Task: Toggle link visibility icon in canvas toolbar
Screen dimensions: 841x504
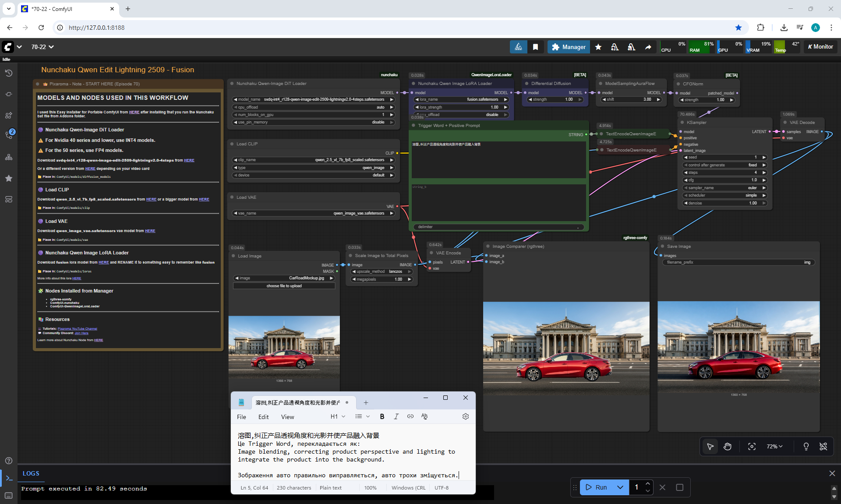Action: [x=823, y=447]
